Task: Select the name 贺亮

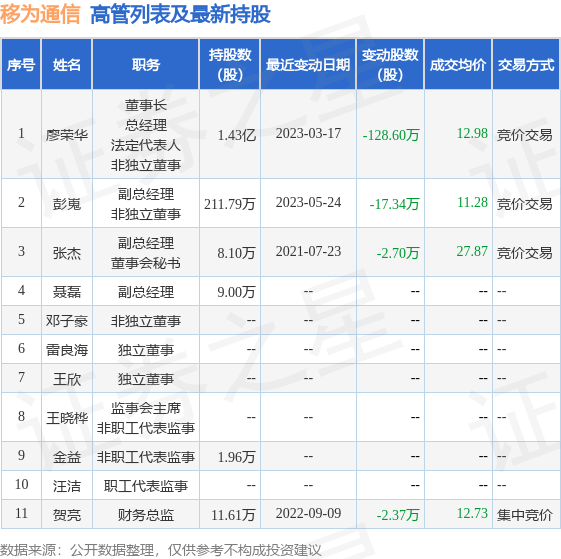Action: [67, 515]
